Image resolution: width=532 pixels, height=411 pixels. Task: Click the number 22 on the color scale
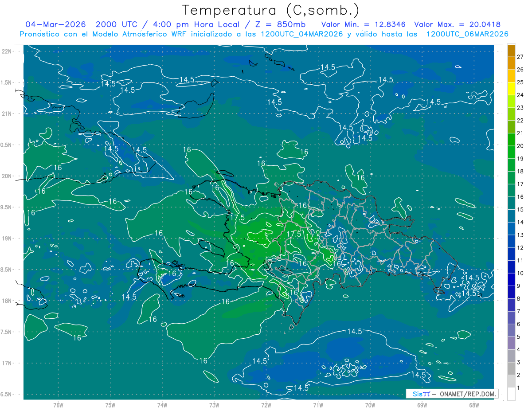pyautogui.click(x=520, y=121)
